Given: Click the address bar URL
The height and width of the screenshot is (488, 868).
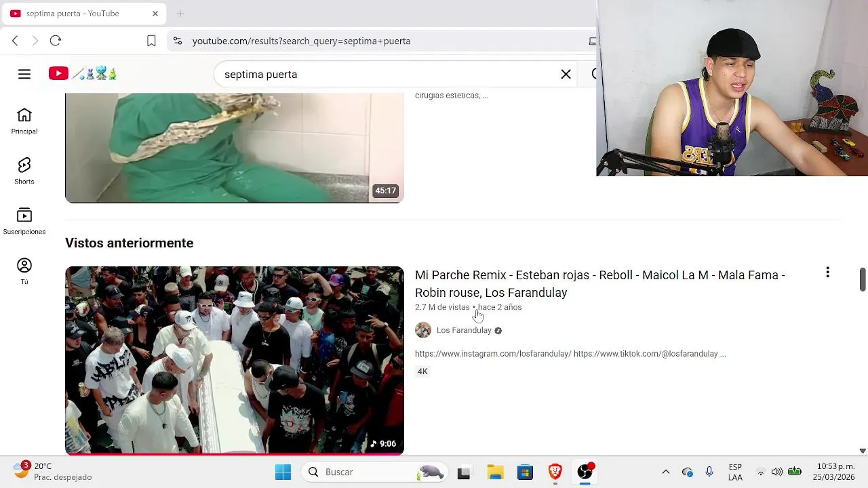Looking at the screenshot, I should click(x=301, y=41).
